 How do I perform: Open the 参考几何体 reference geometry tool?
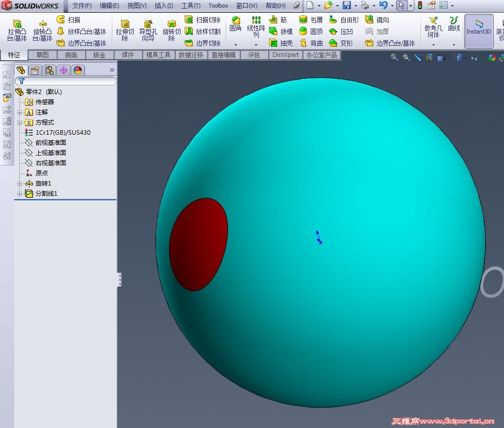433,27
